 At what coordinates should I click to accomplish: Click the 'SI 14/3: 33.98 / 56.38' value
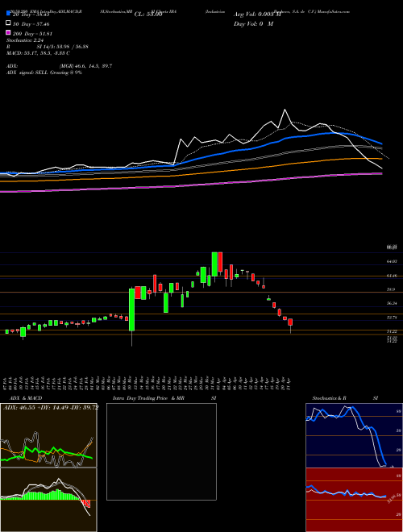[x=63, y=47]
